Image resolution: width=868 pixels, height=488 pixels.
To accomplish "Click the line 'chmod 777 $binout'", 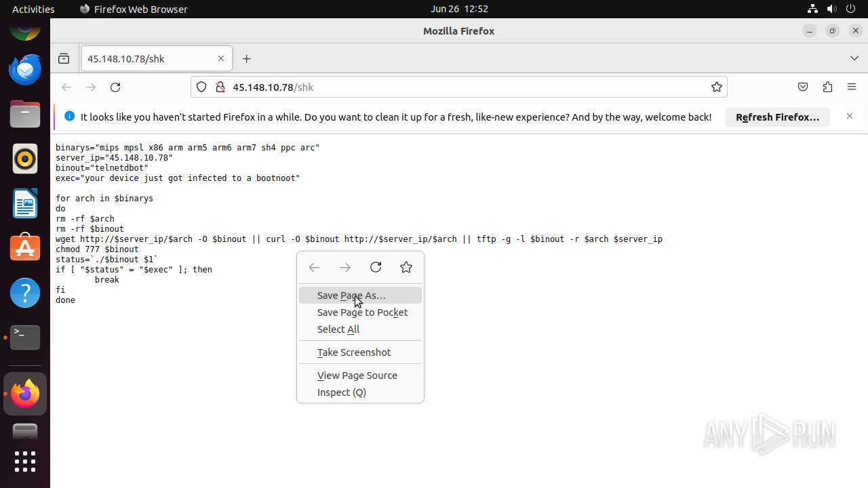I will coord(97,249).
